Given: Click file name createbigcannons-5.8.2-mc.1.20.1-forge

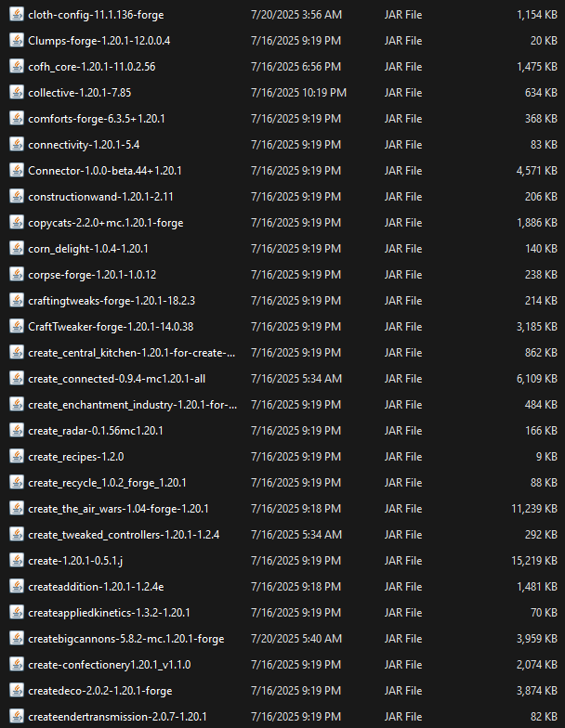Looking at the screenshot, I should click(126, 639).
